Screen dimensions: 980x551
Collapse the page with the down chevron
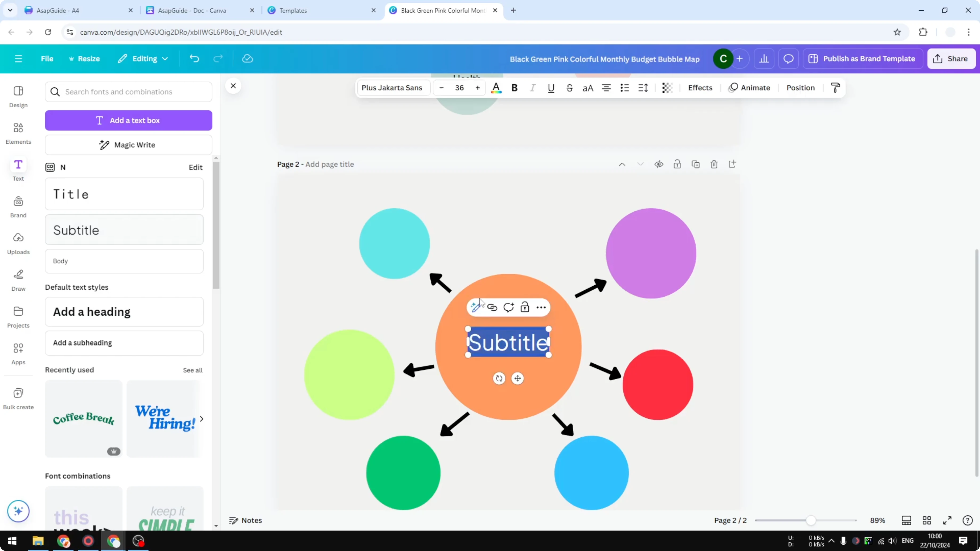640,164
